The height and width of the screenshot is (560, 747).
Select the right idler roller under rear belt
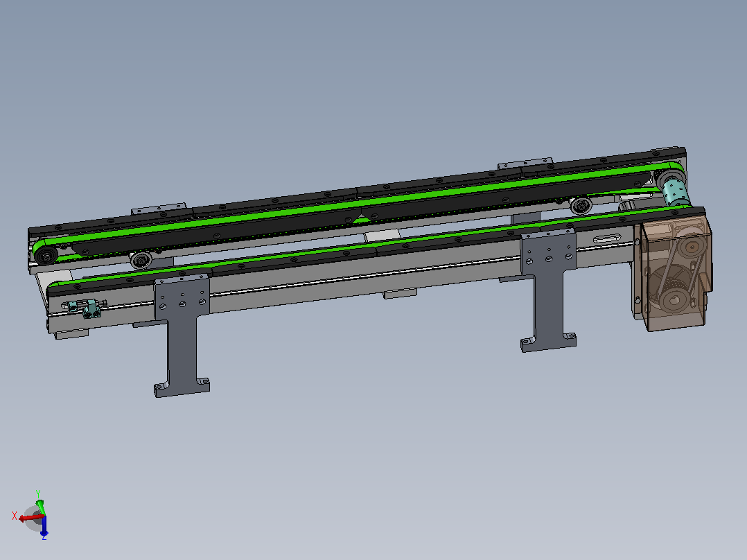click(x=581, y=205)
